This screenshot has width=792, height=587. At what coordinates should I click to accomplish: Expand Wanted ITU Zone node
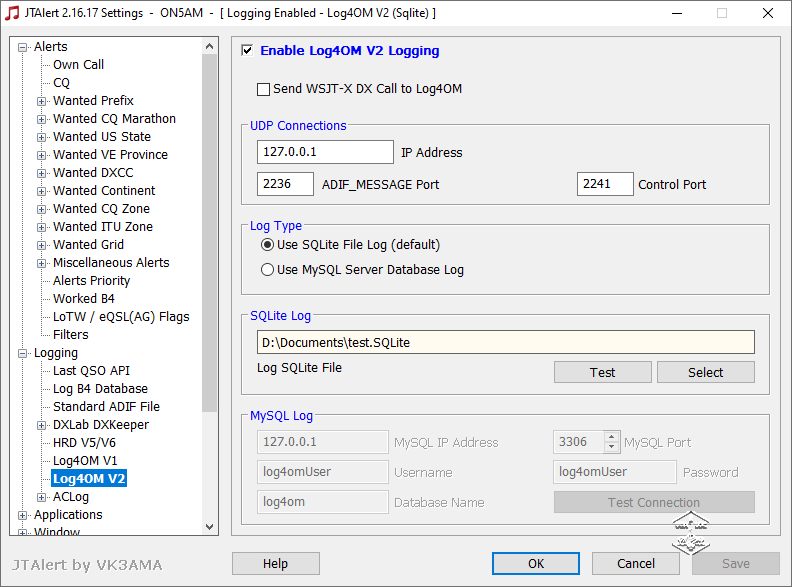pos(41,227)
